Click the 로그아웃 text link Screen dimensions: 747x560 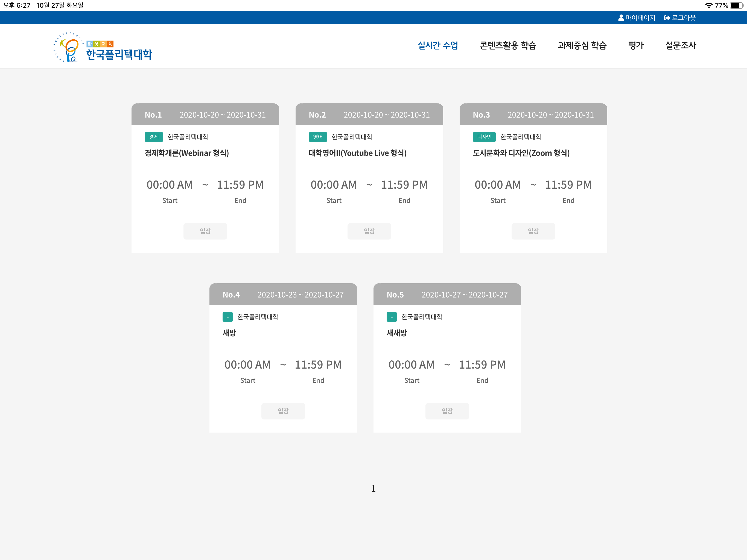pyautogui.click(x=684, y=17)
